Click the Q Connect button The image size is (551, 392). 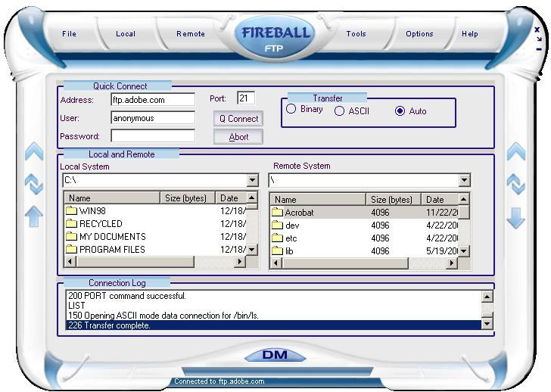(x=238, y=119)
